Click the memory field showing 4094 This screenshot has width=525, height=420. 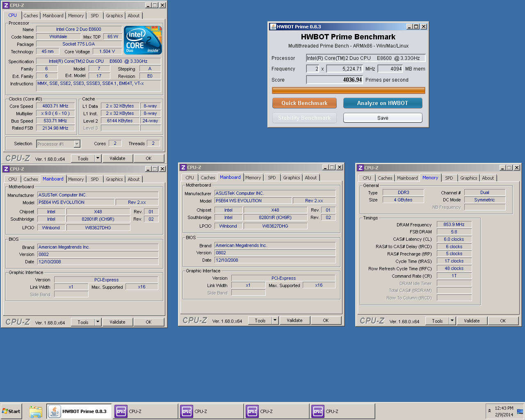tap(390, 69)
